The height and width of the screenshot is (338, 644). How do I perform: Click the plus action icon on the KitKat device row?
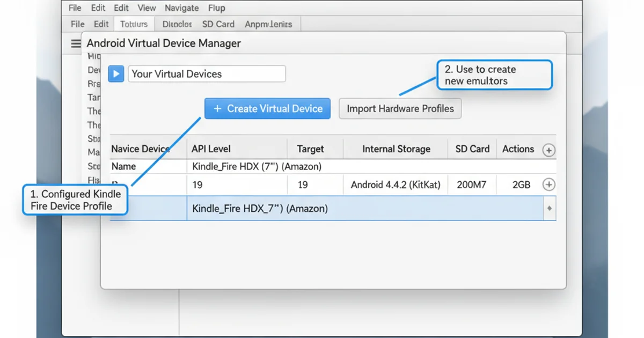coord(548,185)
